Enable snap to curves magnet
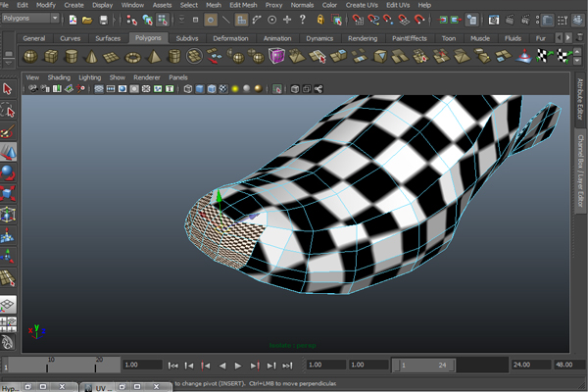Image resolution: width=588 pixels, height=392 pixels. pos(373,20)
